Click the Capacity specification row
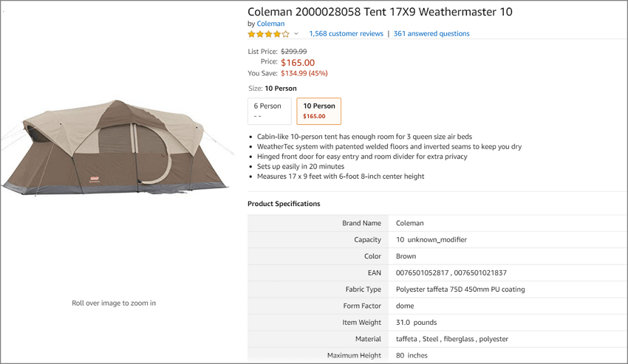Image resolution: width=628 pixels, height=364 pixels. pyautogui.click(x=437, y=239)
